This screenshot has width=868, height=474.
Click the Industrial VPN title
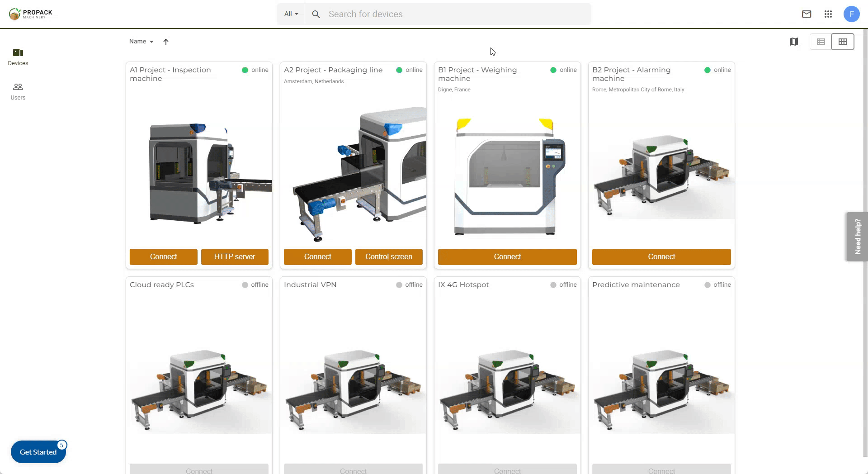(x=310, y=285)
